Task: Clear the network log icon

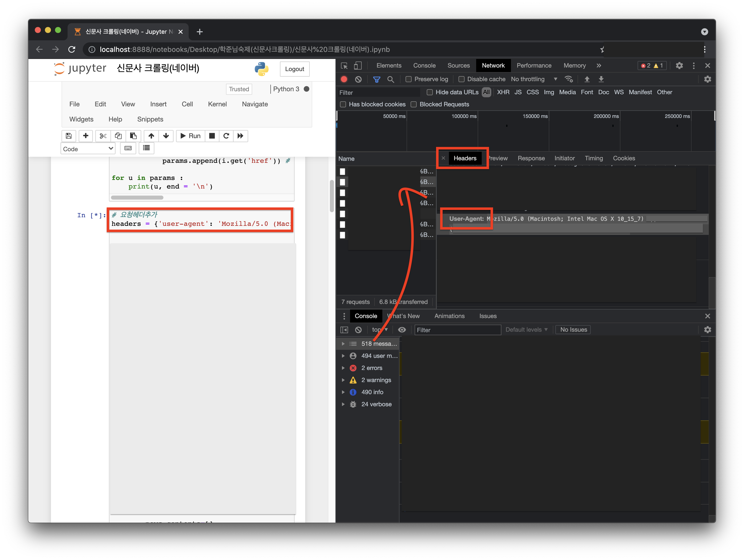Action: 358,79
